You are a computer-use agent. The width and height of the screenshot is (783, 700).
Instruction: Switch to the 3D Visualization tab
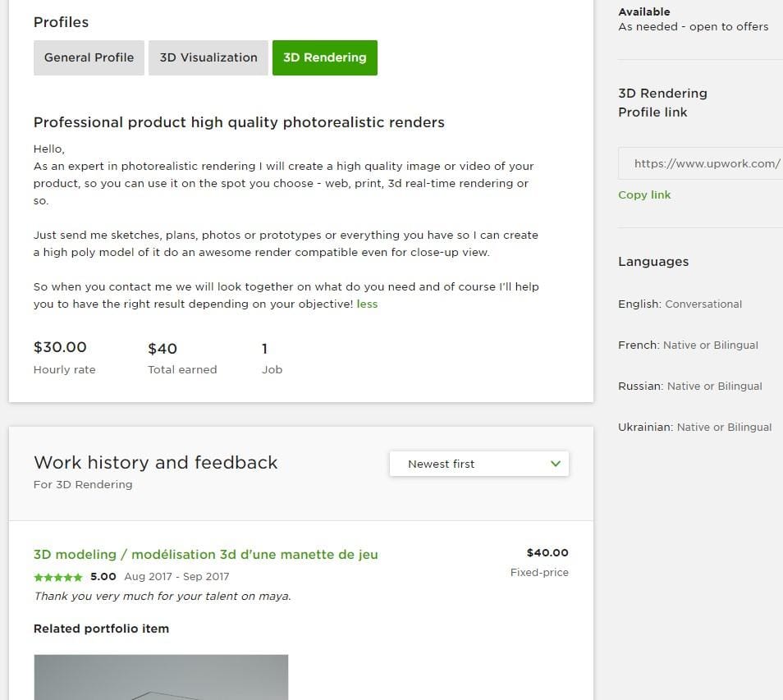(208, 57)
